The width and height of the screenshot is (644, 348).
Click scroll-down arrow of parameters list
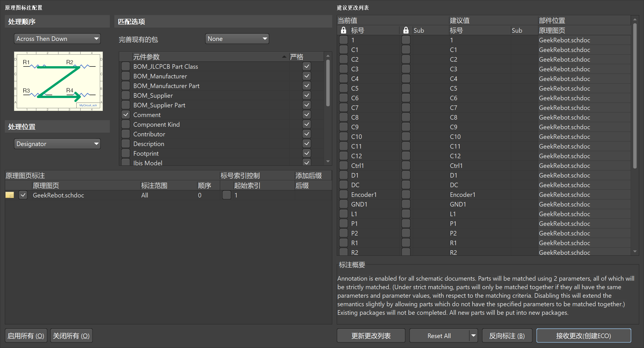click(x=328, y=161)
